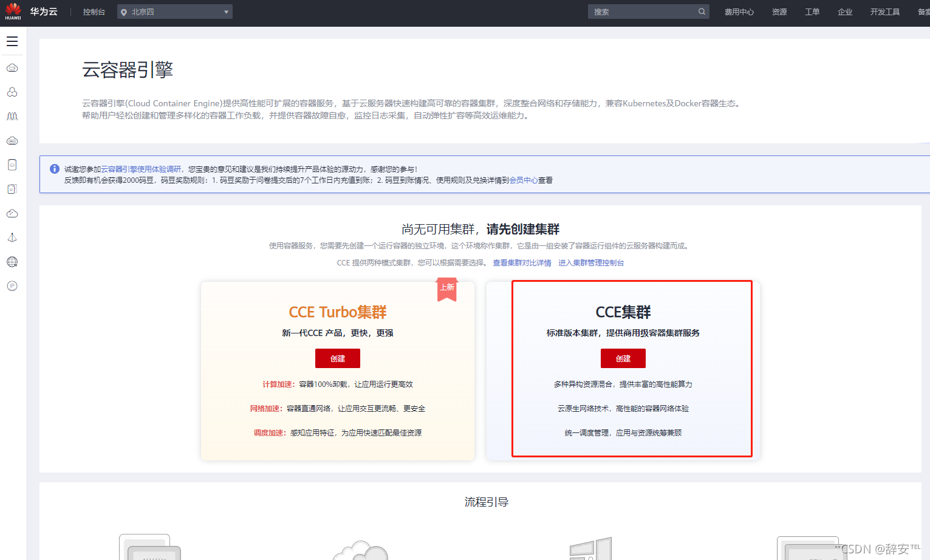Click the cloud server icon above the three-circles icon
Screen dimensions: 930x560
(12, 68)
